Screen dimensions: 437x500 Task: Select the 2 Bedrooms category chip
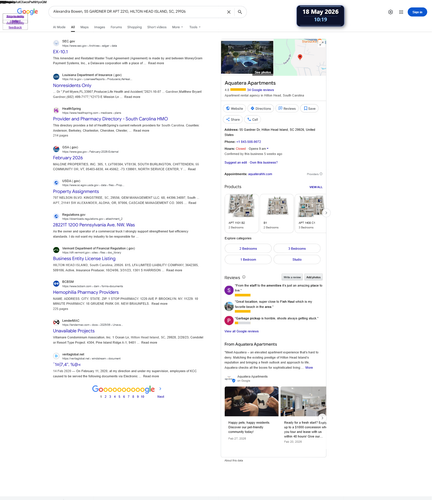click(x=248, y=249)
